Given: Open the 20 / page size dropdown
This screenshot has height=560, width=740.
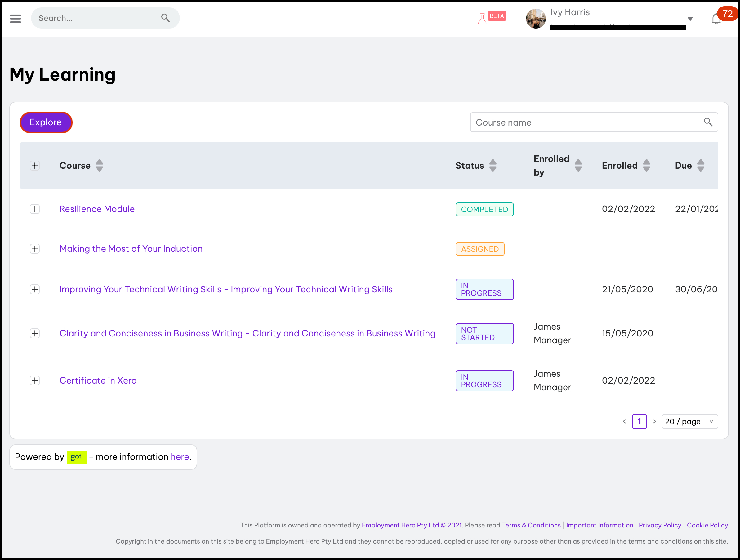Looking at the screenshot, I should pos(689,421).
